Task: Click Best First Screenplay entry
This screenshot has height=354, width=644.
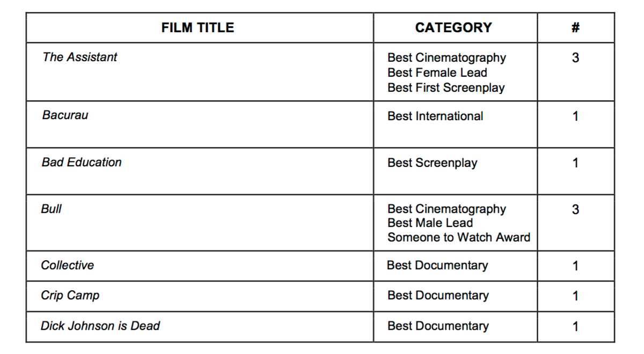Action: [446, 87]
